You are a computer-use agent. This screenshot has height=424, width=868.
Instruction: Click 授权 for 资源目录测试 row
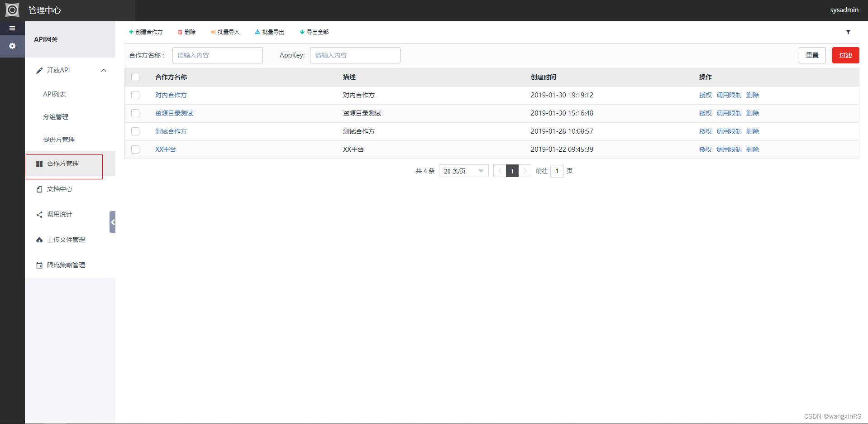(x=706, y=113)
